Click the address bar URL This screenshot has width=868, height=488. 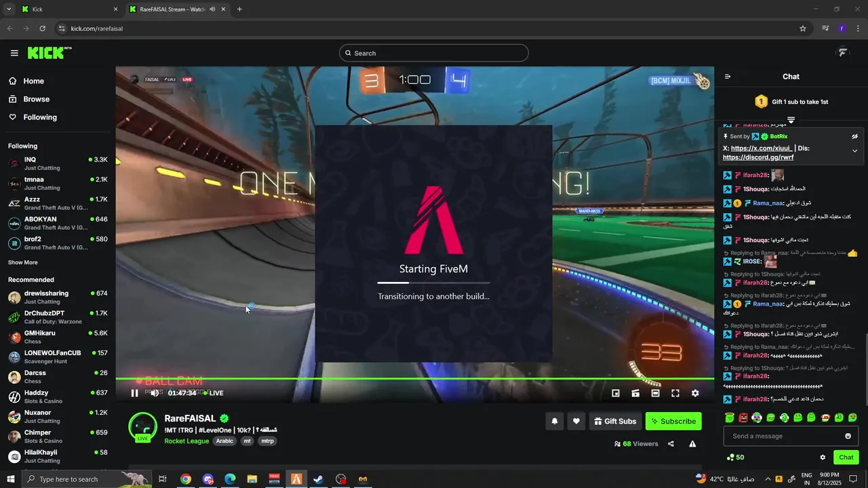(x=97, y=28)
